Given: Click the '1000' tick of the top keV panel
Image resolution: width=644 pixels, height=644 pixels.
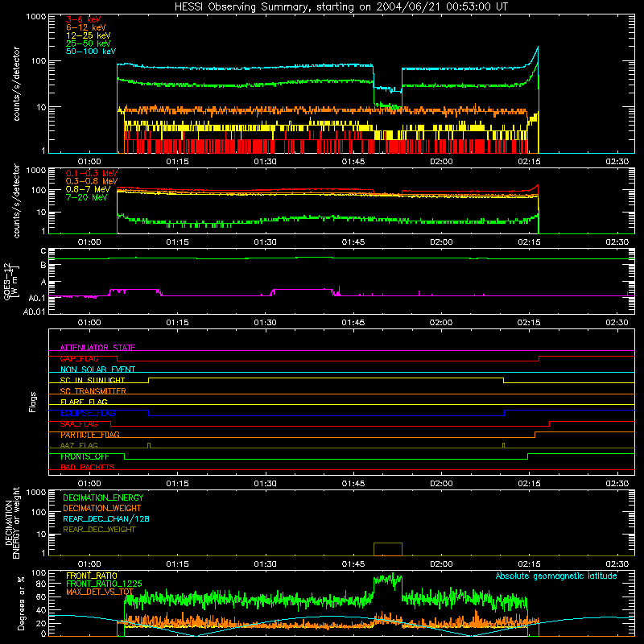Looking at the screenshot, I should 35,17.
